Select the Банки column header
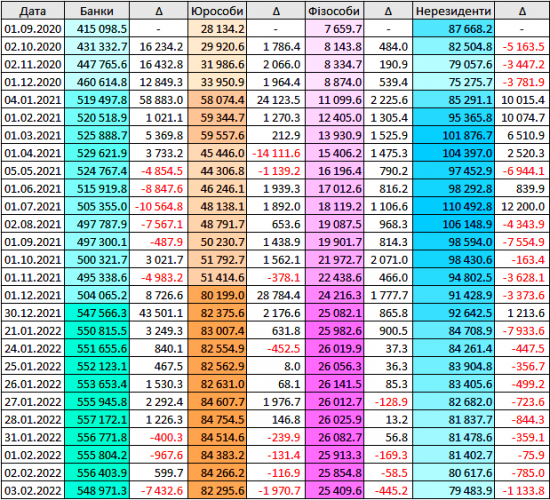Viewport: 550px width, 500px height. tap(97, 11)
